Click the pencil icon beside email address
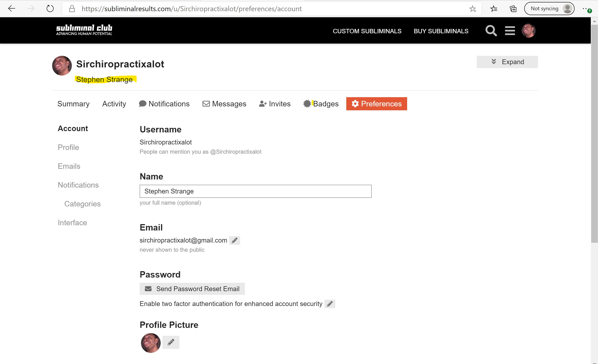Image resolution: width=598 pixels, height=364 pixels. click(x=234, y=241)
